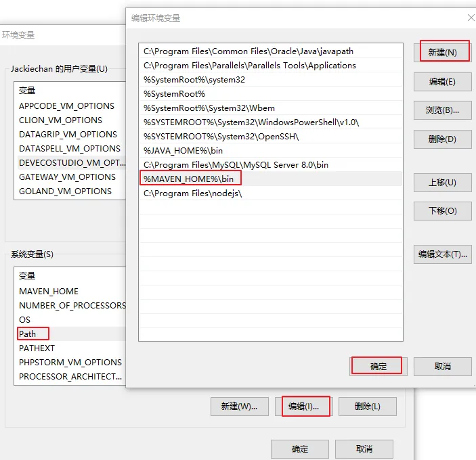Select the %JAVA_HOME%\bin path entry
This screenshot has height=460, width=476.
[183, 151]
